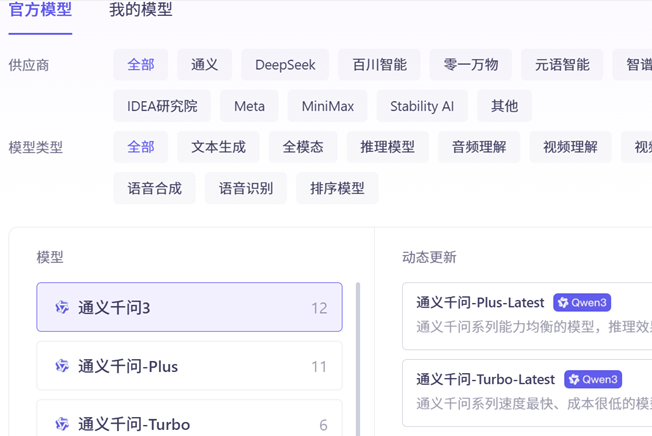This screenshot has width=652, height=436.
Task: Filter suppliers by MiniMax
Action: point(328,106)
